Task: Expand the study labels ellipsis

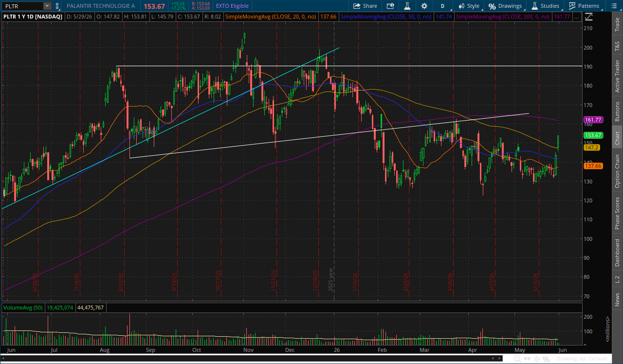Action: tap(577, 17)
